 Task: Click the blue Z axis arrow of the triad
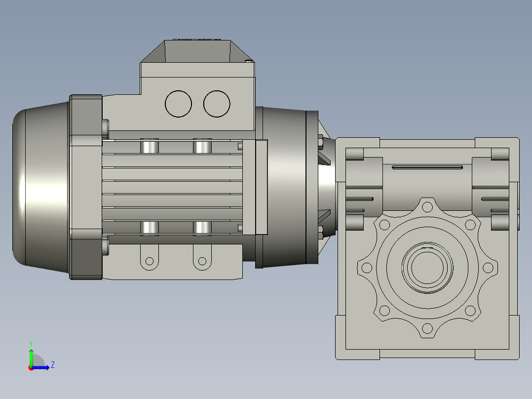[40, 367]
